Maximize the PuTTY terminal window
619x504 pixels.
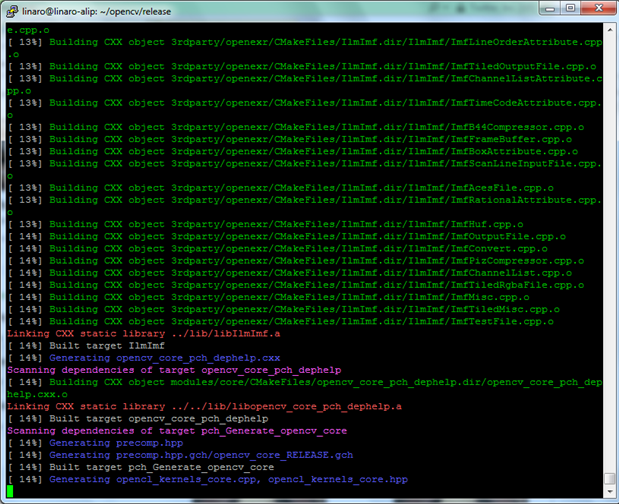[x=570, y=8]
